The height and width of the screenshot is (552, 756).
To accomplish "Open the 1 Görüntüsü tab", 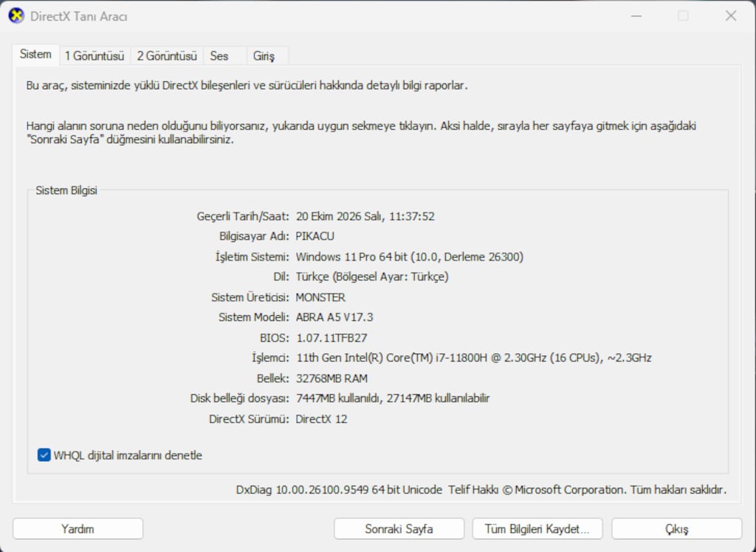I will 94,56.
